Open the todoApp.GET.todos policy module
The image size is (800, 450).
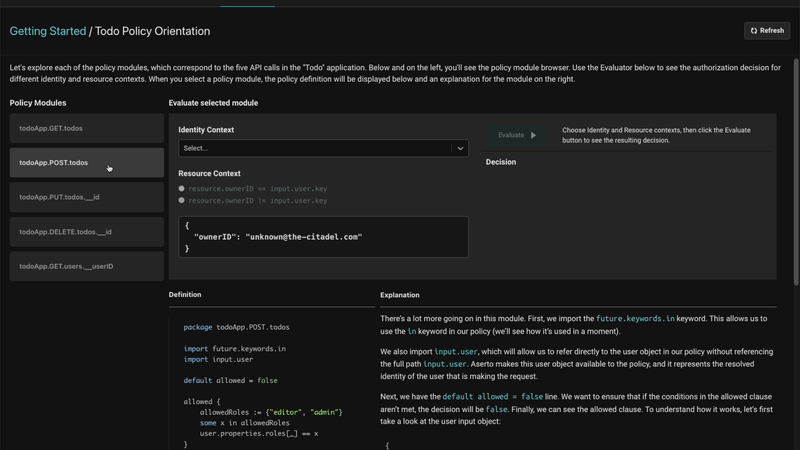coord(87,128)
